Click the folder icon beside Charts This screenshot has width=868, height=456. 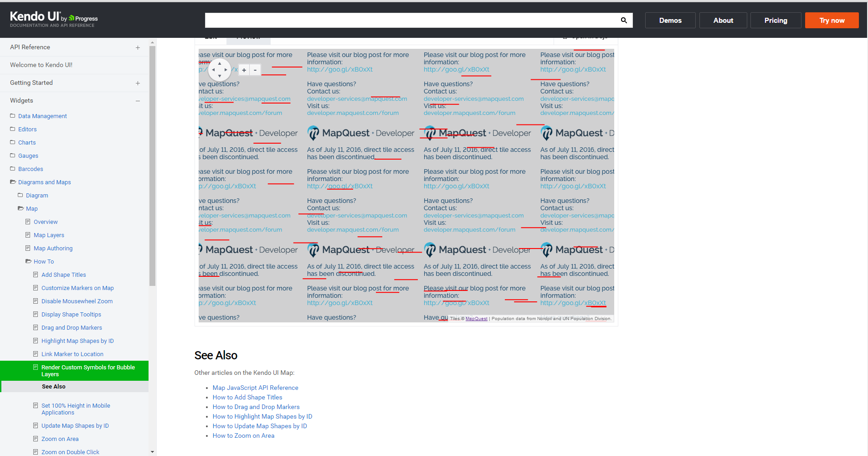[x=13, y=142]
